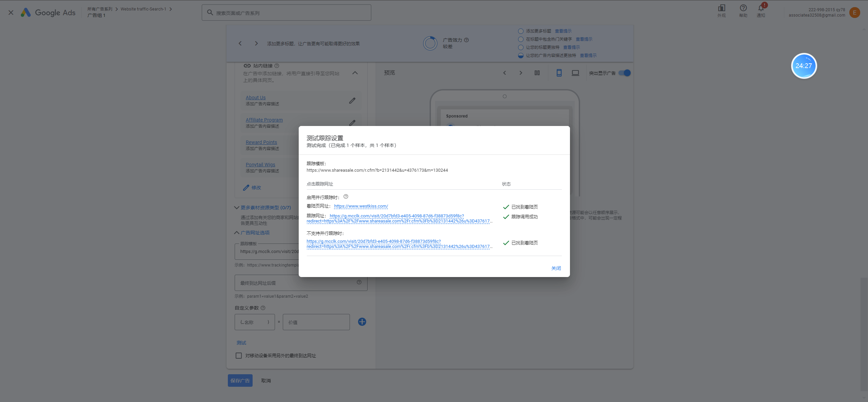Click pencil edit icon for About Us
Viewport: 868px width, 402px height.
pos(352,101)
